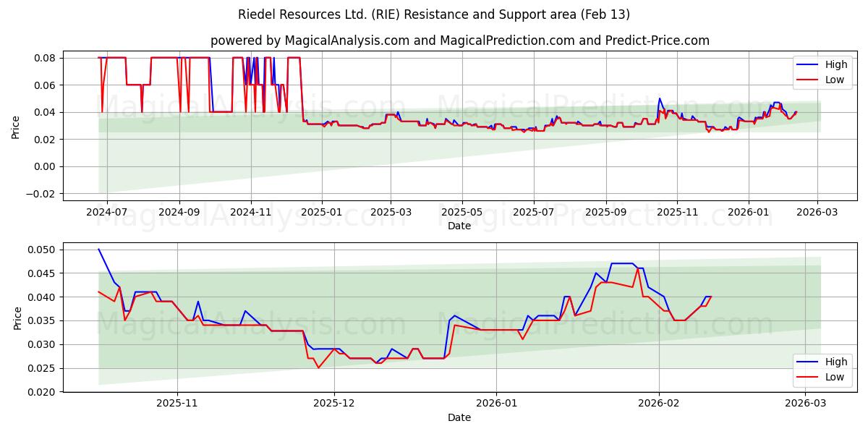Image resolution: width=868 pixels, height=434 pixels.
Task: Click the 2025-09 date tick label
Action: tap(605, 213)
